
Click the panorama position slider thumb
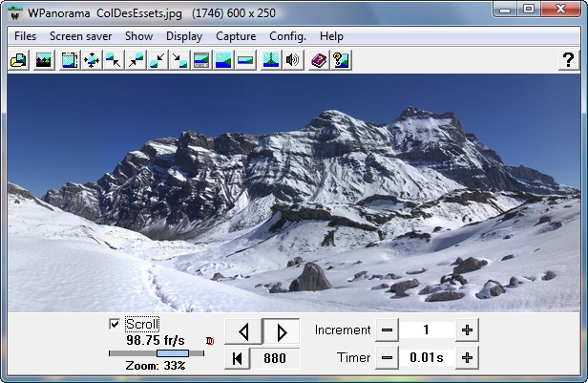click(173, 353)
